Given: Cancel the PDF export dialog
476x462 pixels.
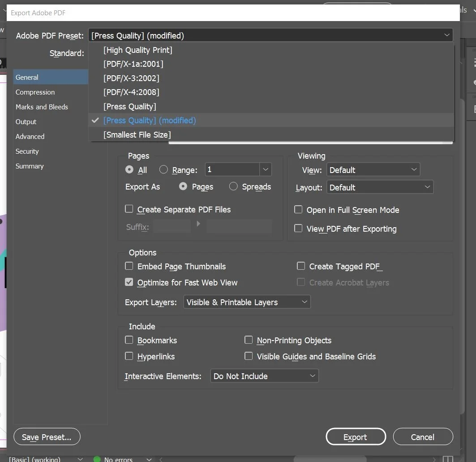Looking at the screenshot, I should [x=423, y=437].
